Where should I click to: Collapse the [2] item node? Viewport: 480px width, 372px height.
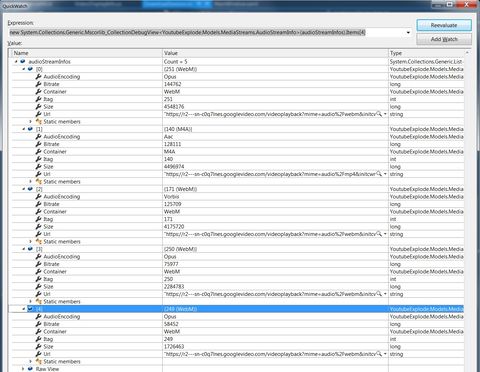pos(23,189)
